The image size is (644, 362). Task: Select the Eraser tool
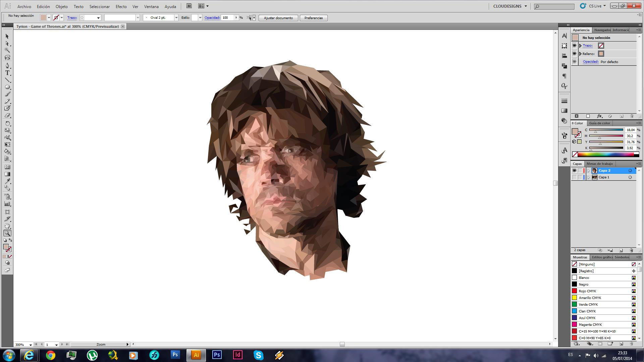click(x=7, y=116)
